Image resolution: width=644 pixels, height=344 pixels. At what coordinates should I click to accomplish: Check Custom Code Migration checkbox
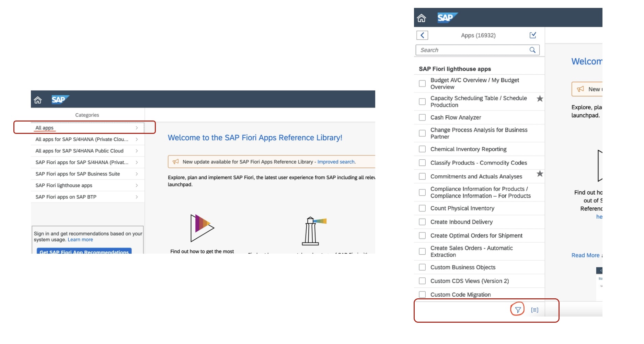[422, 295]
